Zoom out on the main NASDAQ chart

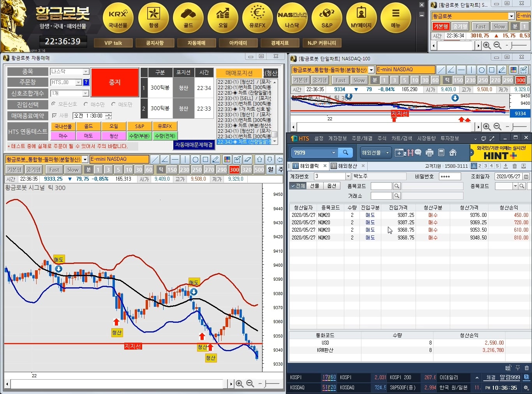(x=250, y=383)
